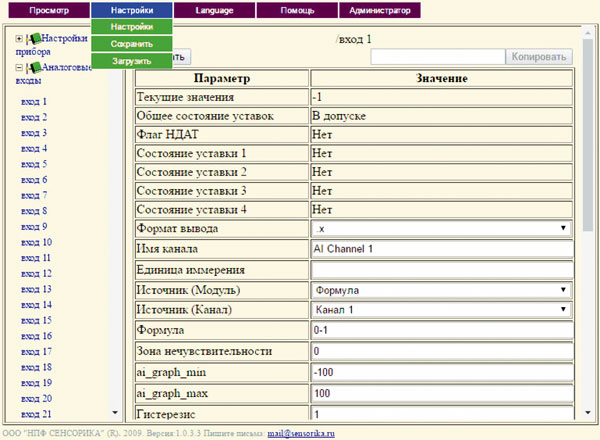Open the Language menu
Image resolution: width=600 pixels, height=440 pixels.
click(x=214, y=10)
